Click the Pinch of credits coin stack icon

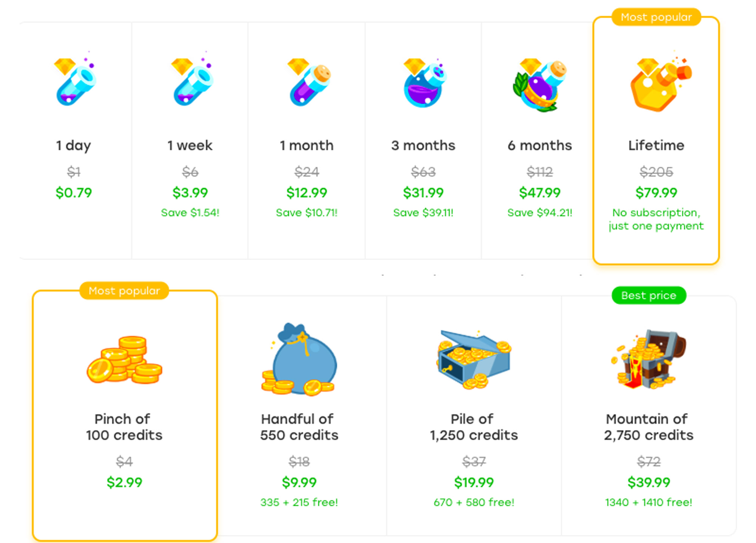[x=124, y=360]
